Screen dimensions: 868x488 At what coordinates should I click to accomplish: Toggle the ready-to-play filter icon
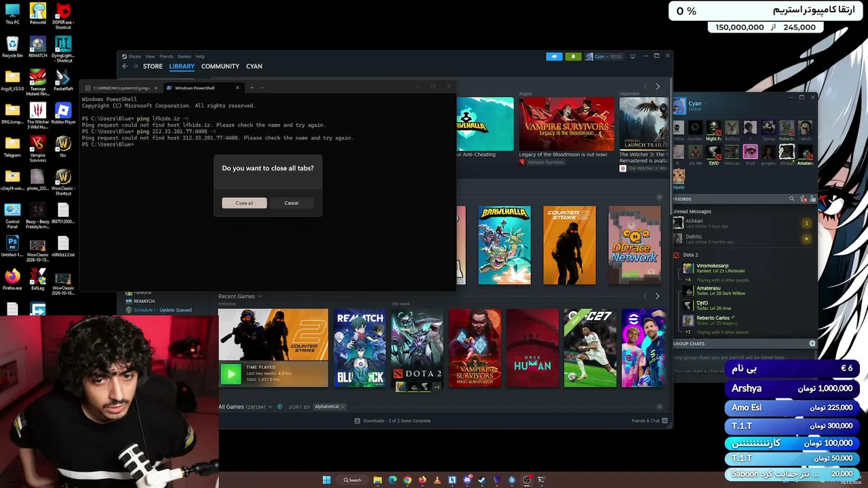coord(279,407)
